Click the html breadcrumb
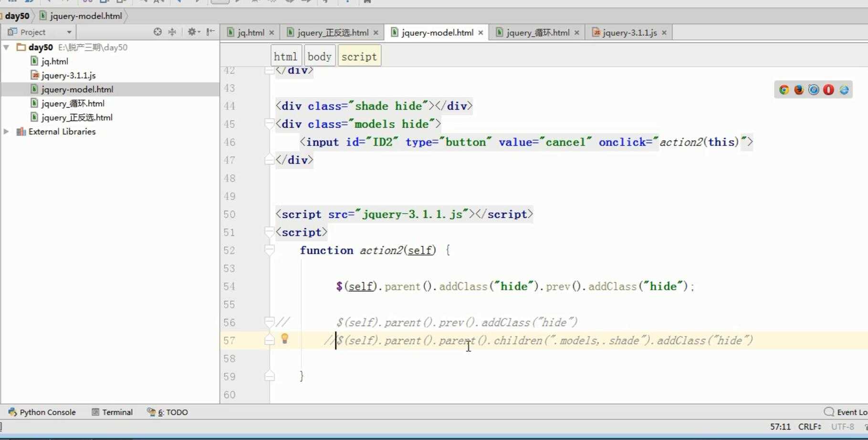 286,56
